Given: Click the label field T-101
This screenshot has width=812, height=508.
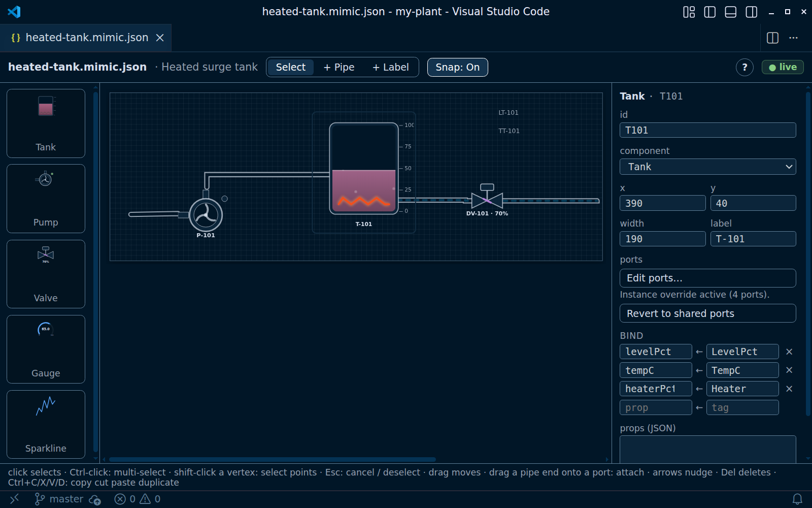Looking at the screenshot, I should point(753,239).
